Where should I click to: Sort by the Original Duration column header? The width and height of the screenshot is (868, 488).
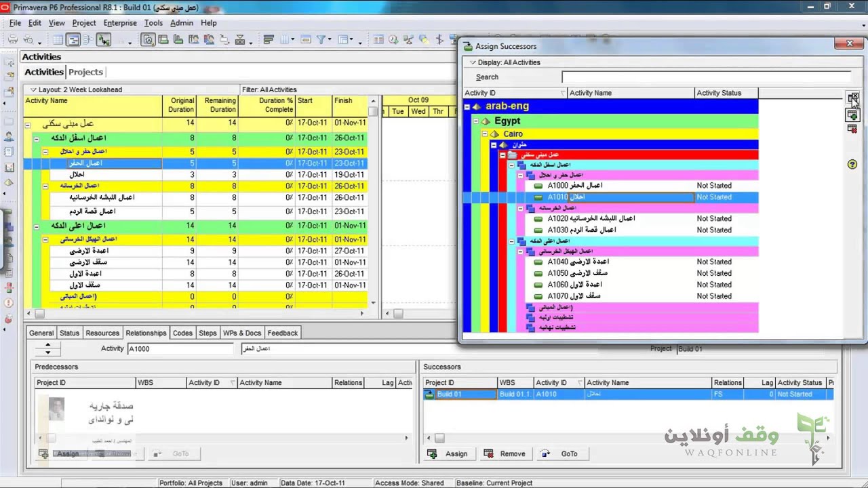(181, 105)
